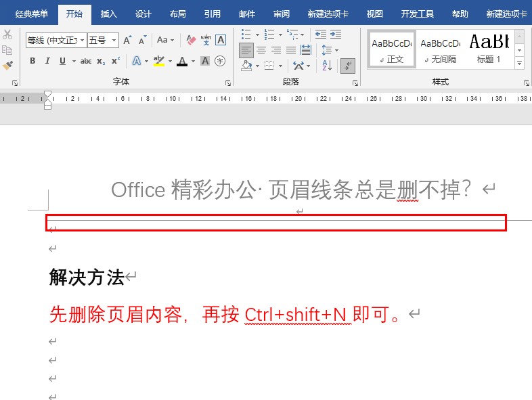Align text right
Viewport: 532px width, 400px height.
click(x=276, y=50)
